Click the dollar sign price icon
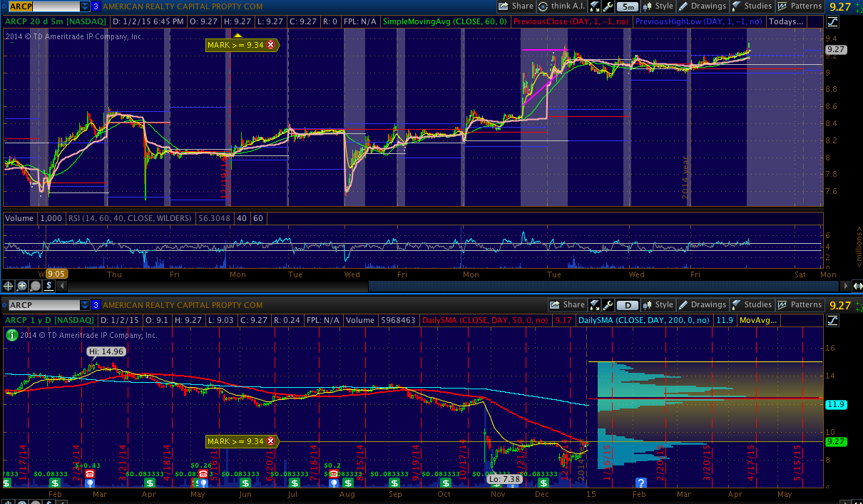The width and height of the screenshot is (863, 504). tap(48, 286)
